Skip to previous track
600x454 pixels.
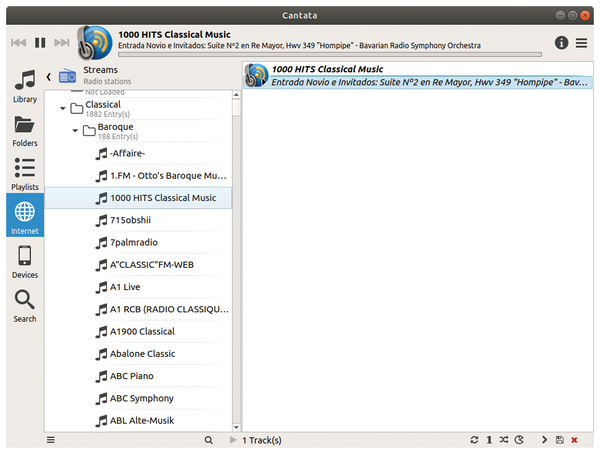pos(18,42)
